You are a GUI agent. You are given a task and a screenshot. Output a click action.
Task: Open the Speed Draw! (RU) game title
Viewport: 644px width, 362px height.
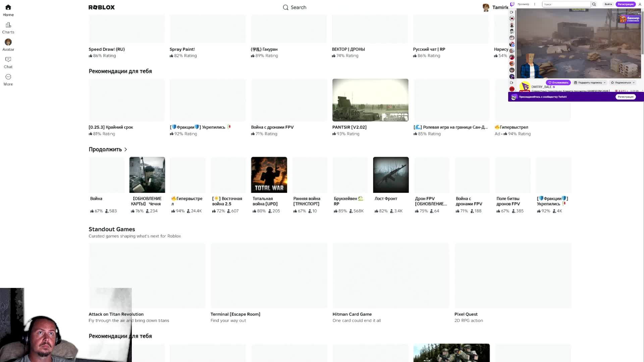(x=107, y=49)
